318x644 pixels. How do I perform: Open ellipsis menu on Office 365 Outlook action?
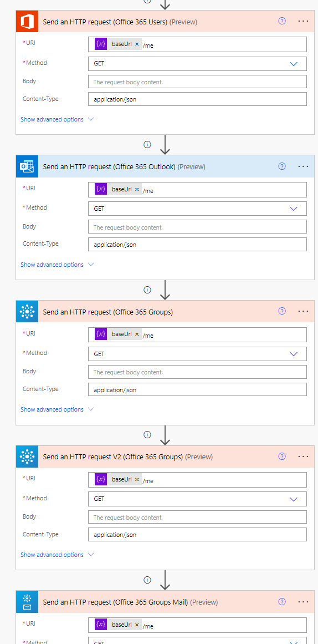(x=303, y=166)
